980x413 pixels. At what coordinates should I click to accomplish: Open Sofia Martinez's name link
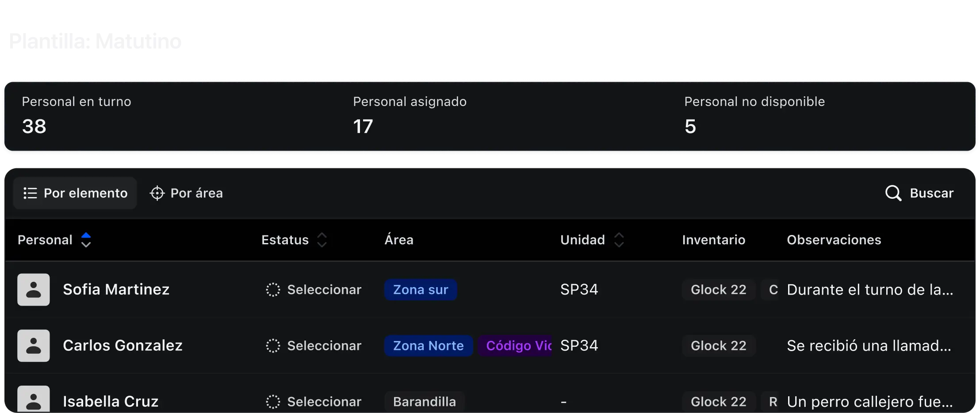116,289
